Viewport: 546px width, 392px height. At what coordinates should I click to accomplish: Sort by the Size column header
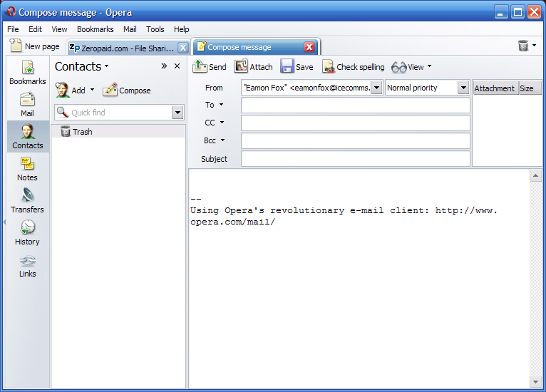530,88
